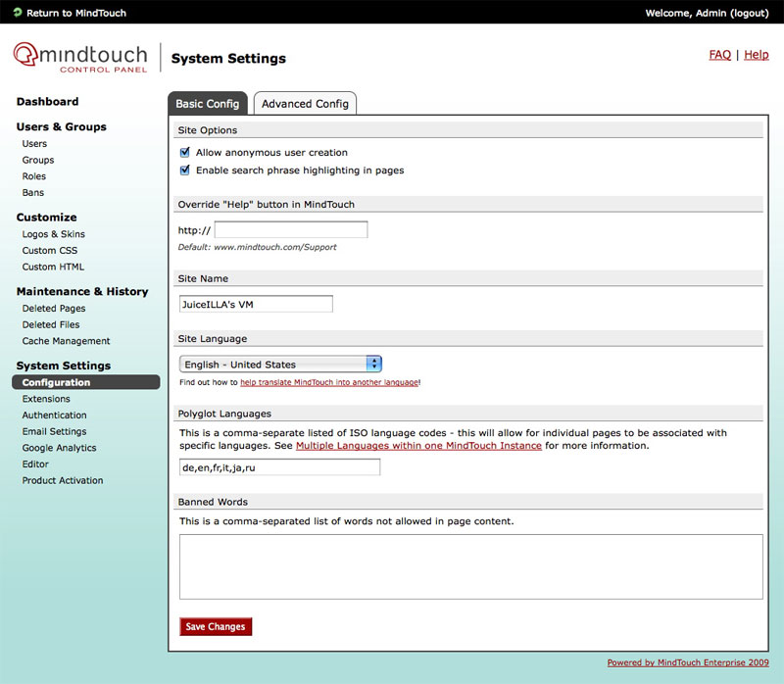
Task: Click Powered by MindTouch Enterprise 2009 link
Action: click(x=688, y=662)
